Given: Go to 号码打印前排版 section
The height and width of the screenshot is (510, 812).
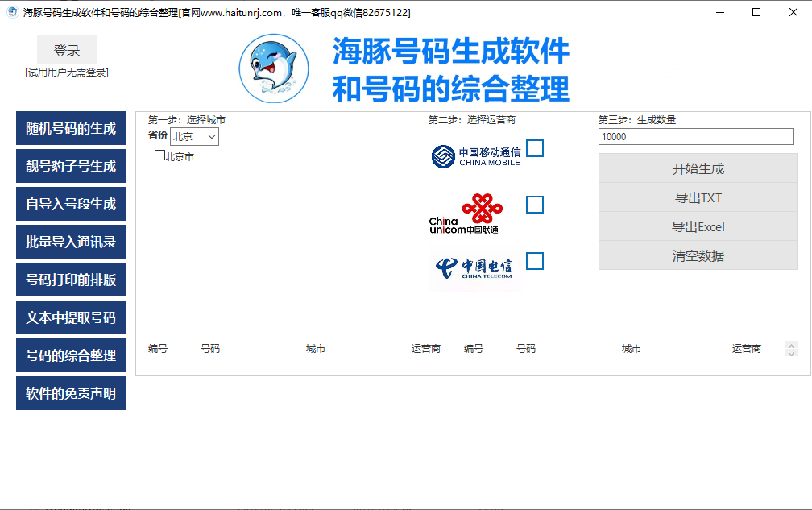Looking at the screenshot, I should tap(71, 280).
